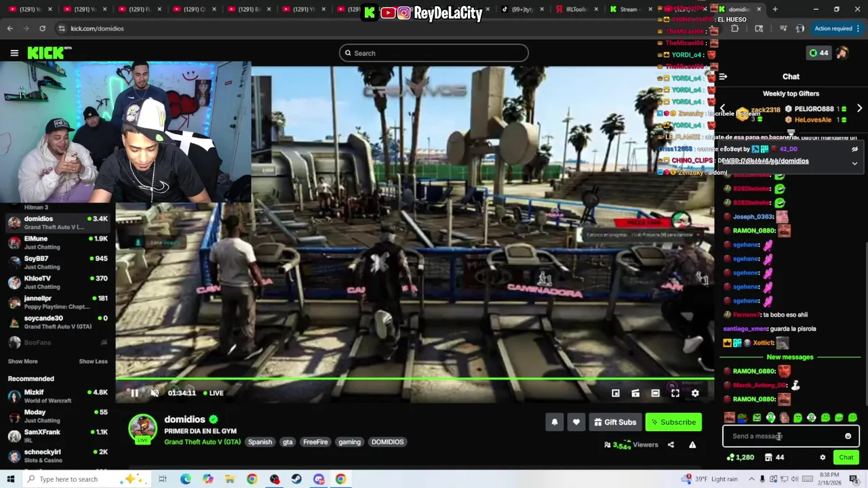Open channel points balance 1,280
This screenshot has height=488, width=868.
[740, 457]
